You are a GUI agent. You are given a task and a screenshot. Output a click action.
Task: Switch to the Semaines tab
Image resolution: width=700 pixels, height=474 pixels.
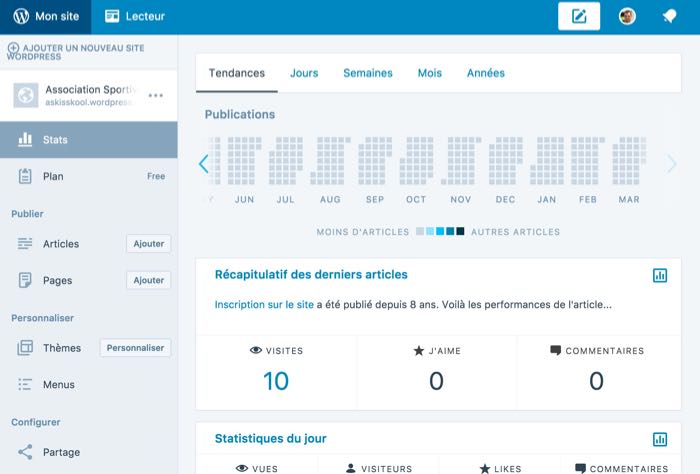point(368,73)
